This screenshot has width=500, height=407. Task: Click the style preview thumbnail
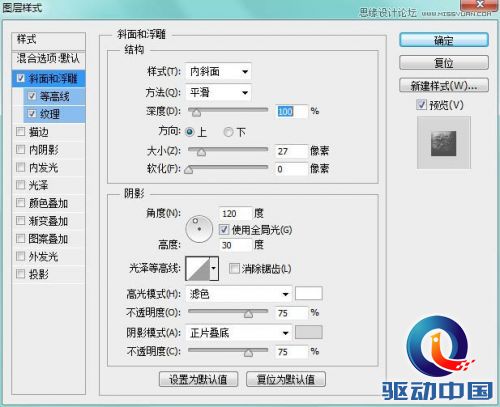click(x=444, y=143)
